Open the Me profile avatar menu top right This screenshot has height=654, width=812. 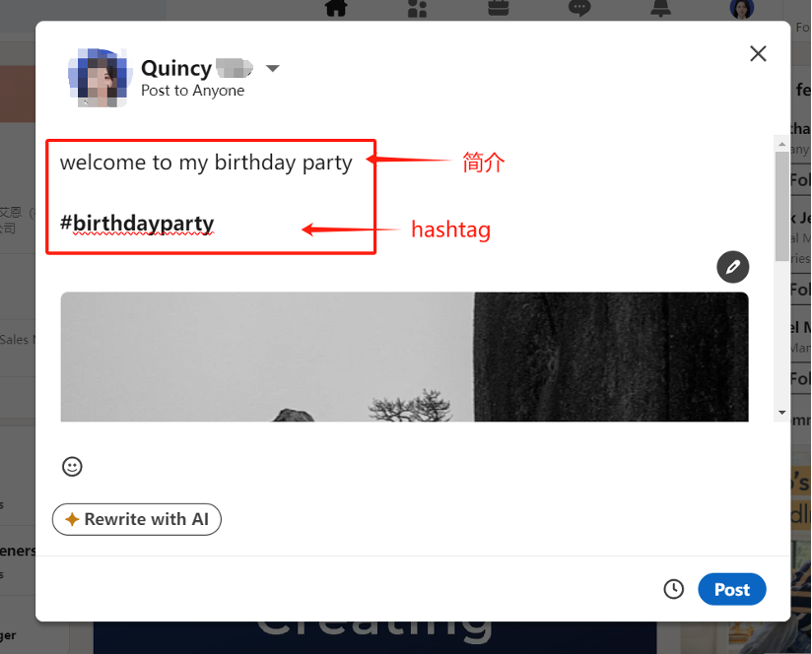pyautogui.click(x=741, y=8)
